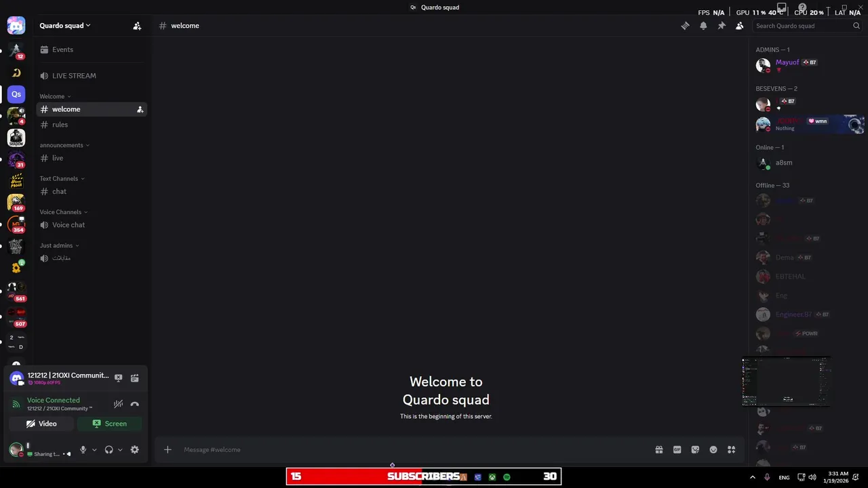Open server icon with 354 badge

coord(16,224)
